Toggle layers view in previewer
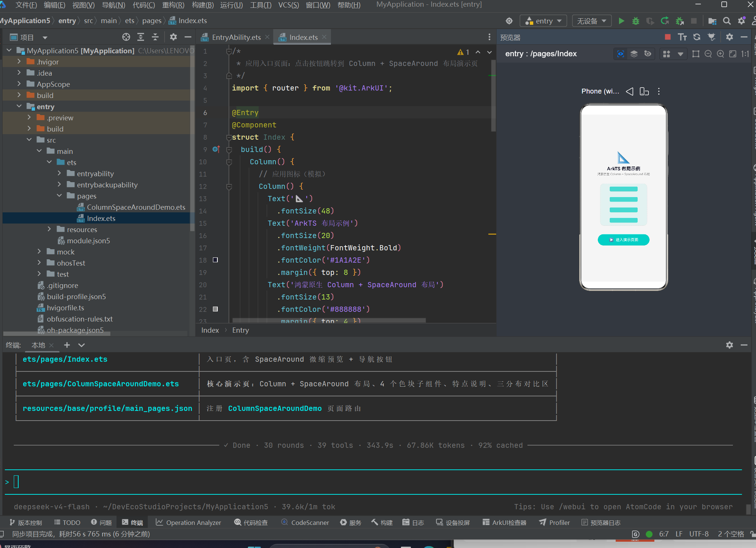Screen dimensions: 756x548 (x=634, y=54)
